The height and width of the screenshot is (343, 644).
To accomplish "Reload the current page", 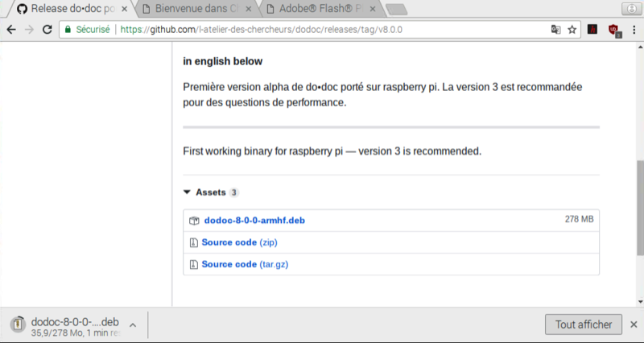I will point(47,29).
